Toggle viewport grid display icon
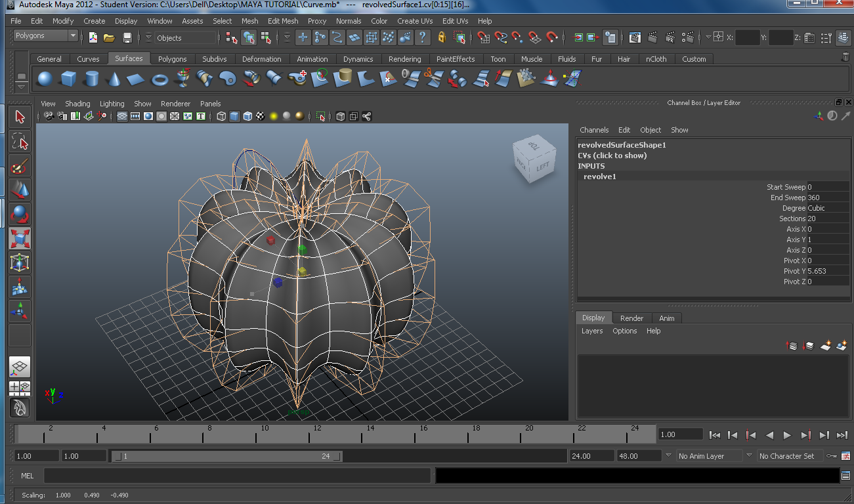 pyautogui.click(x=122, y=116)
